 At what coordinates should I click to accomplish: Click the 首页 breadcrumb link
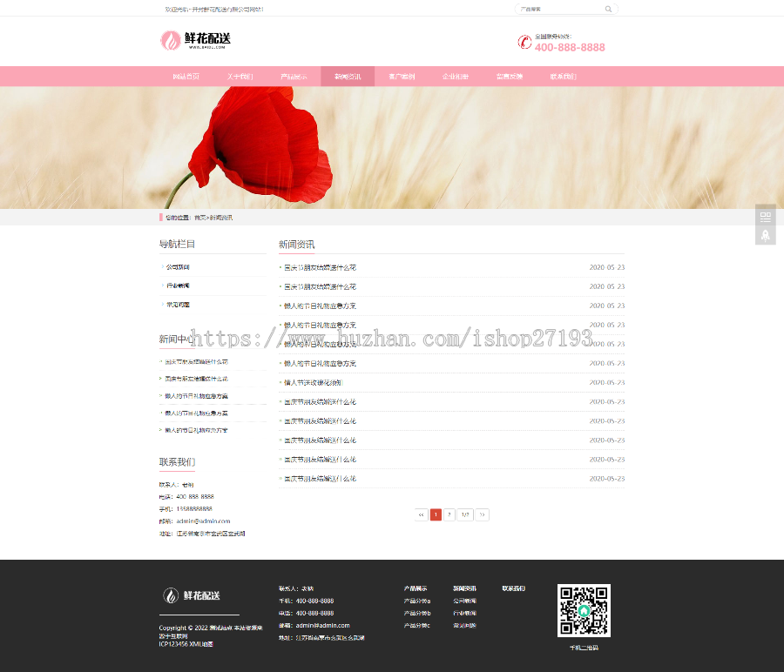(199, 218)
